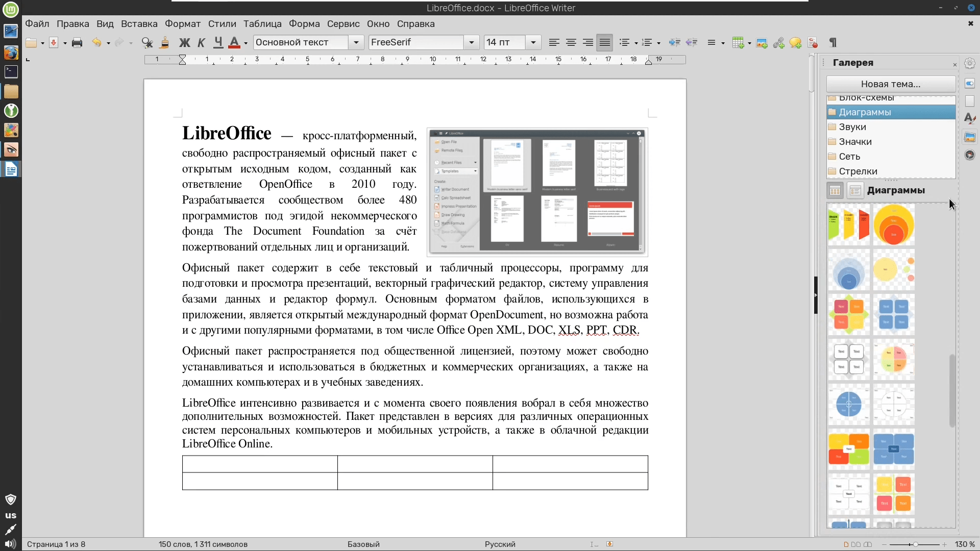
Task: Open the save options dropdown arrow
Action: click(65, 43)
